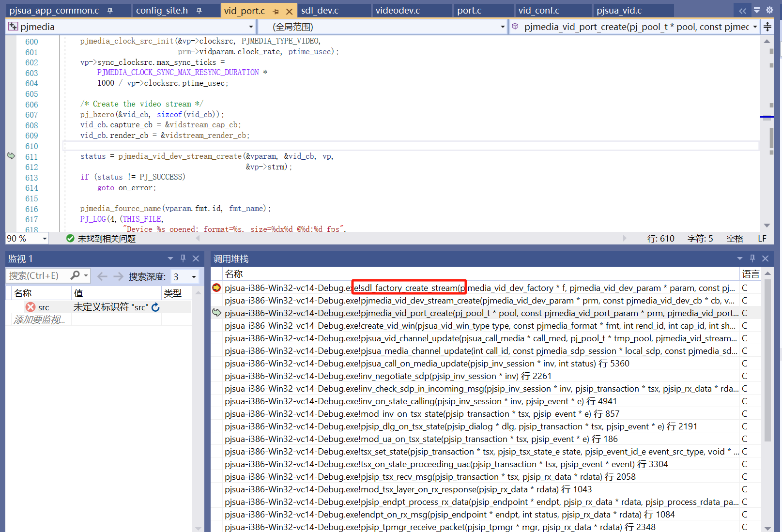Open the search depth dropdown

click(194, 276)
